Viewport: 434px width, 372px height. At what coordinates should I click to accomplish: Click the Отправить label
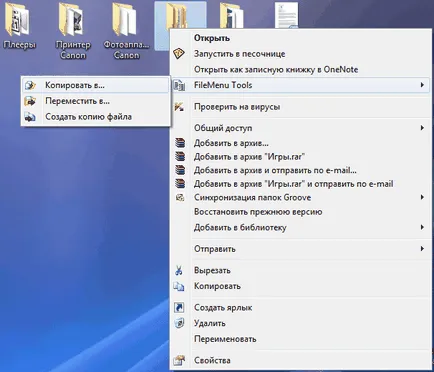coord(215,249)
